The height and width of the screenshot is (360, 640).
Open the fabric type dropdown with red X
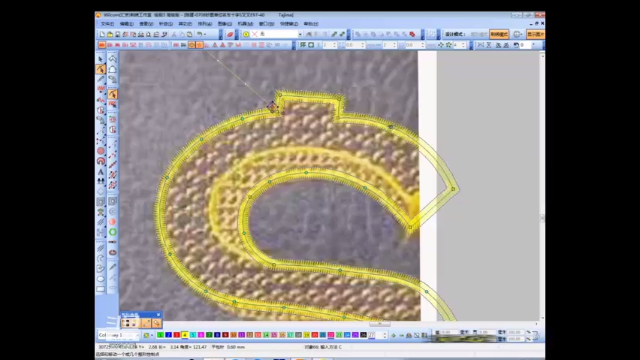(x=277, y=34)
